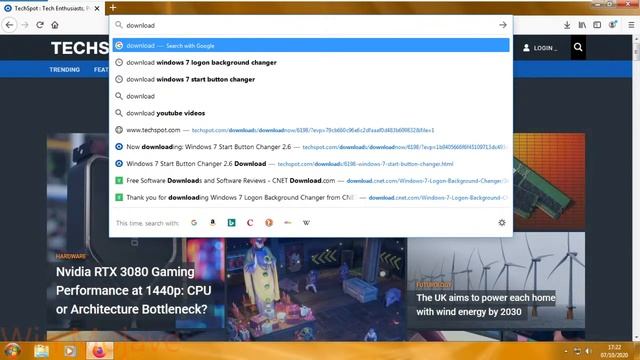The width and height of the screenshot is (640, 360).
Task: Click the Firefox taskbar icon
Action: tap(99, 351)
